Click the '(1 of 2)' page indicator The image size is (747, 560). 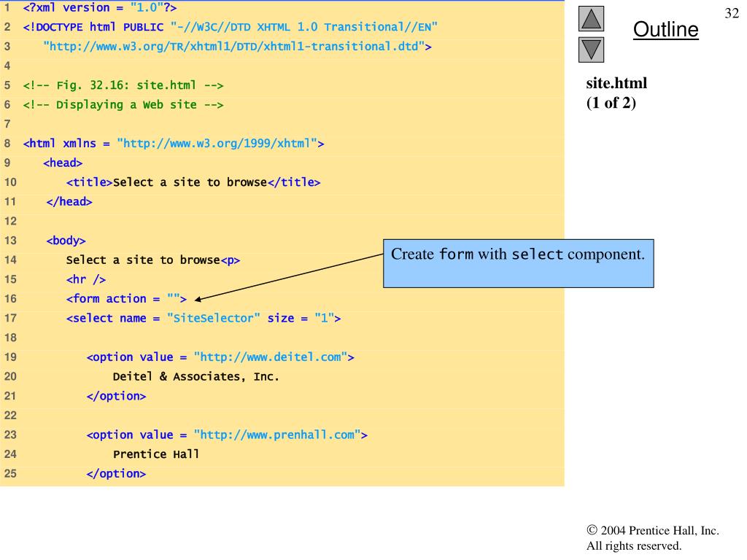coord(611,103)
